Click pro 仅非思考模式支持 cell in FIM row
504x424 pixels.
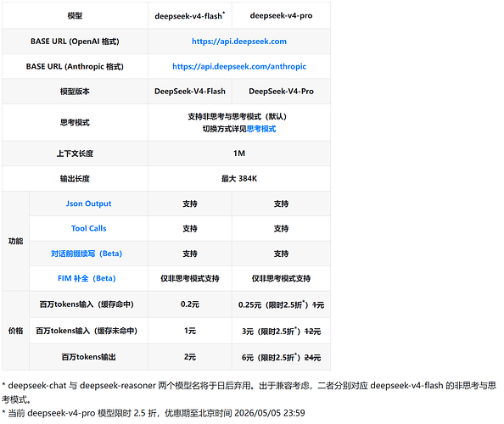click(x=281, y=278)
